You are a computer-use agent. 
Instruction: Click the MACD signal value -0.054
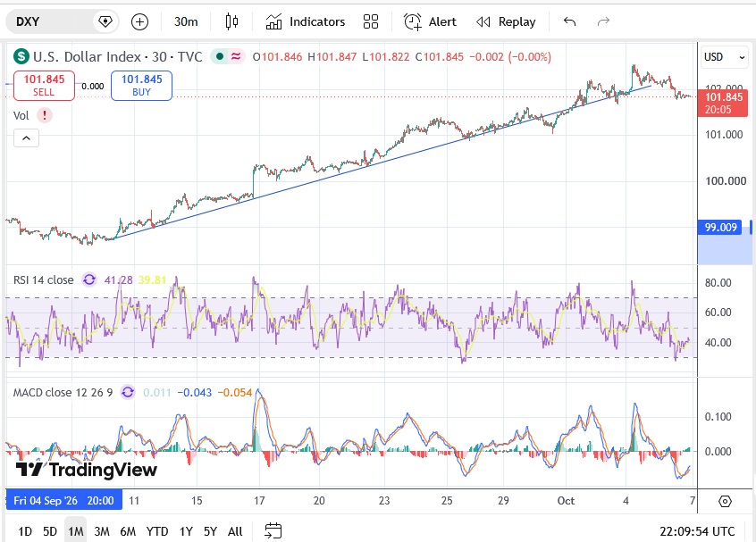click(x=235, y=393)
